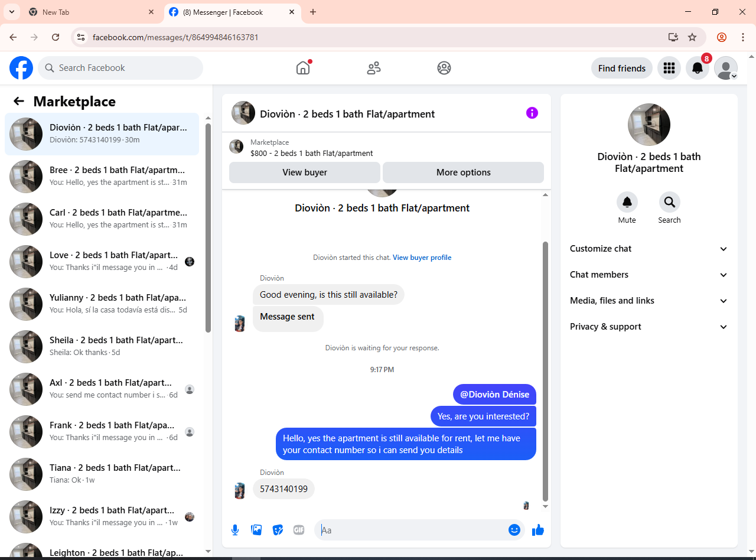Search in conversation using magnifier icon
The height and width of the screenshot is (560, 756).
point(670,202)
